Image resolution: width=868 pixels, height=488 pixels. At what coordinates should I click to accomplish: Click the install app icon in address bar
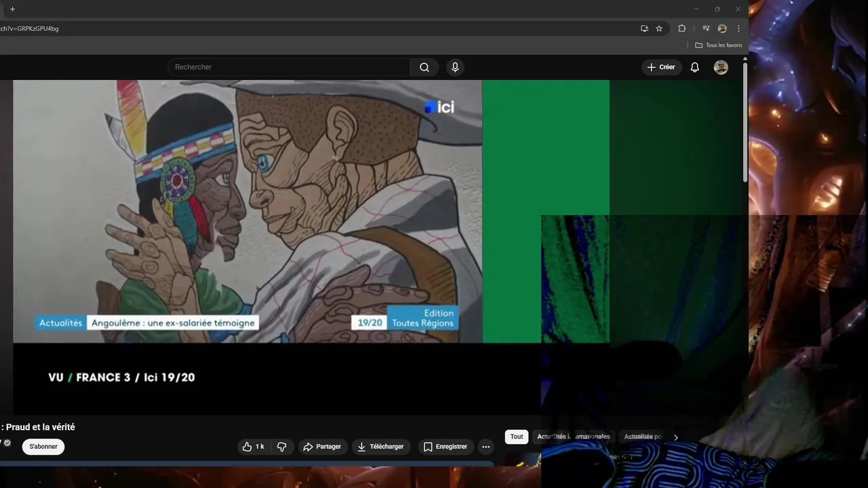click(x=644, y=28)
